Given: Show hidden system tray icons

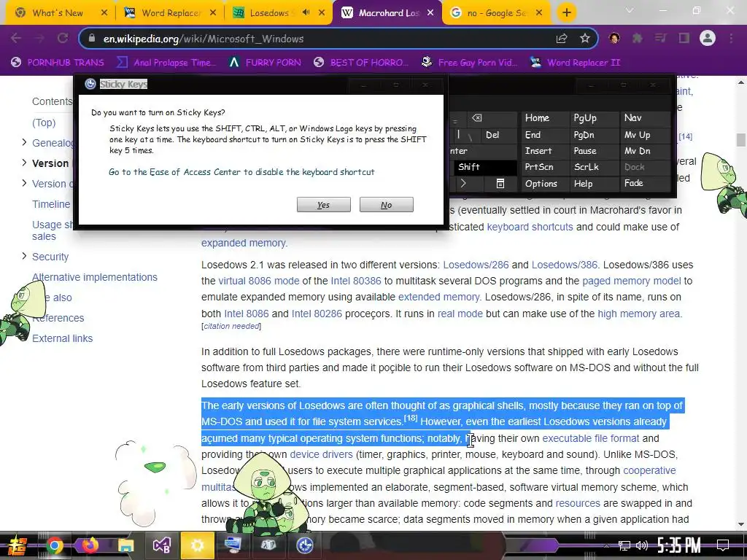Looking at the screenshot, I should [606, 545].
